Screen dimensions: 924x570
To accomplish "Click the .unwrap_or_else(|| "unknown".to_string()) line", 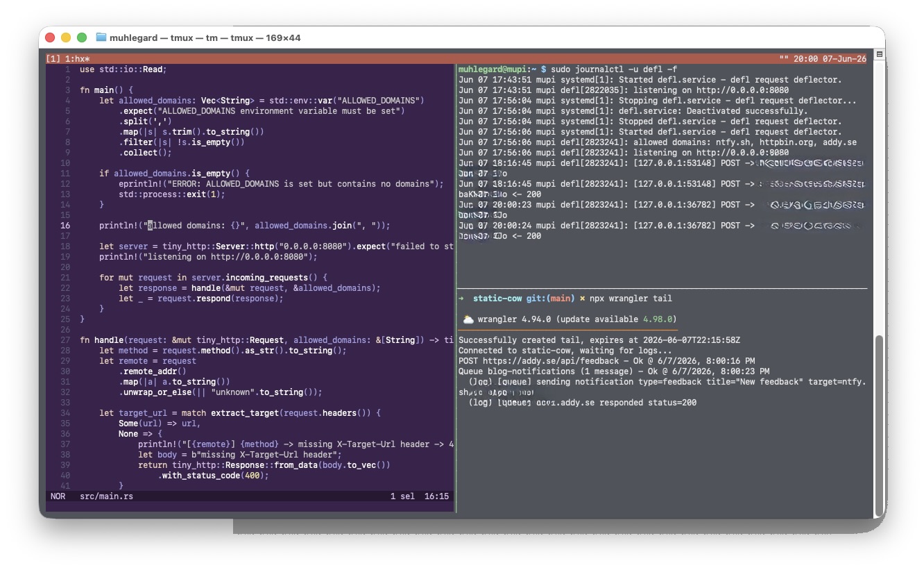I will [x=221, y=392].
